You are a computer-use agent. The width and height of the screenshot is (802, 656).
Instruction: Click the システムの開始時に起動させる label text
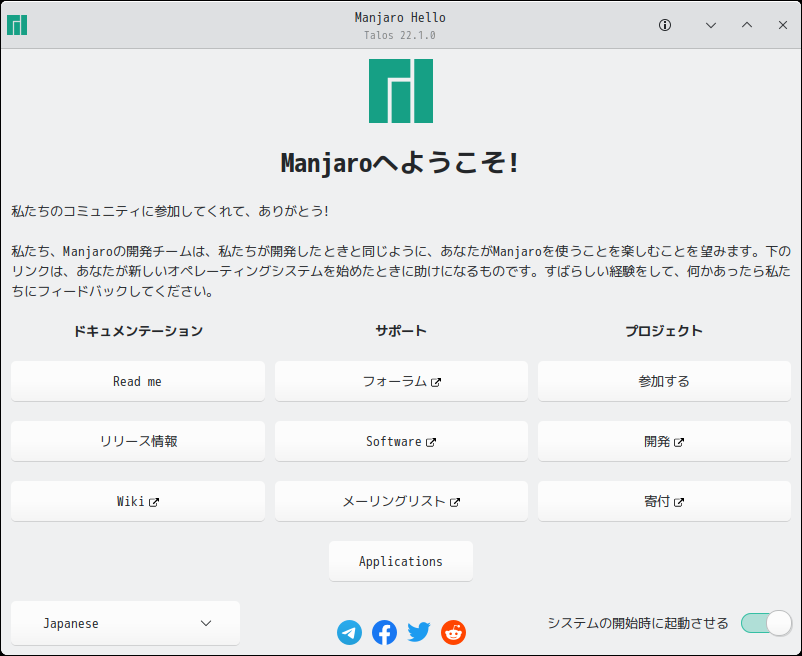638,623
